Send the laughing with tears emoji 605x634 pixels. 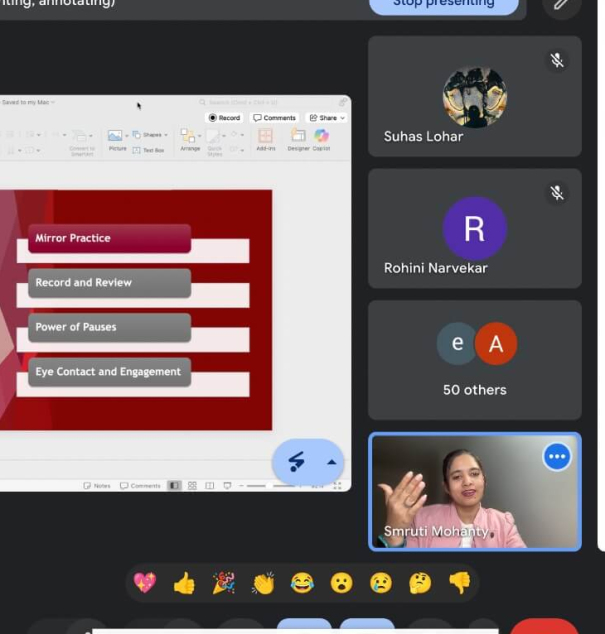coord(302,583)
